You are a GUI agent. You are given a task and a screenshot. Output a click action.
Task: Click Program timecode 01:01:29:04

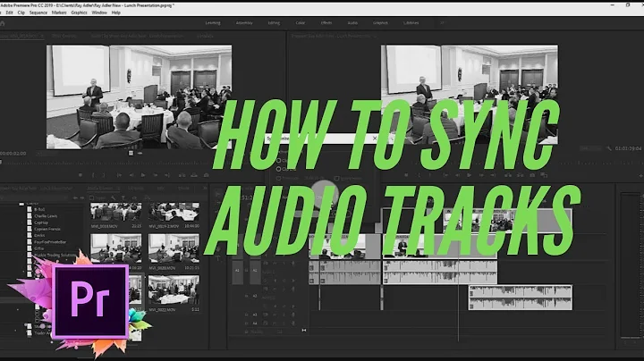tap(628, 148)
